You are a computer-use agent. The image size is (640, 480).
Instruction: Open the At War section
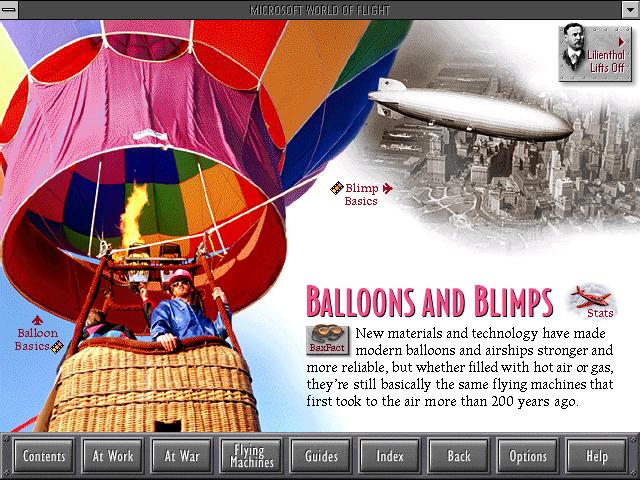coord(182,456)
